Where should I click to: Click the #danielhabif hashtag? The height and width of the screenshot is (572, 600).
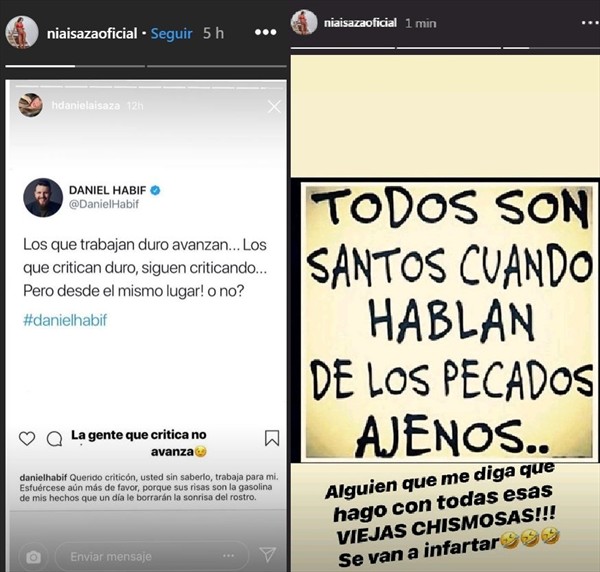(x=65, y=320)
